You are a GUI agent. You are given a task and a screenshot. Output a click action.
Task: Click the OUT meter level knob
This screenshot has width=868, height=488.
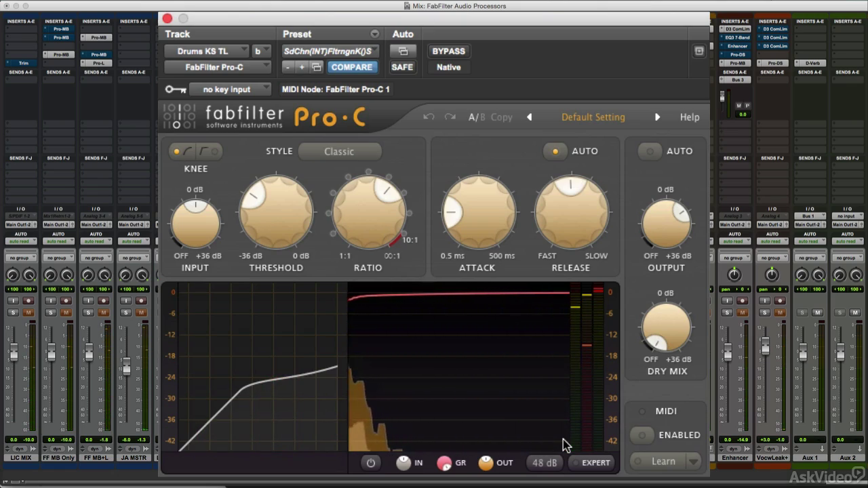(x=486, y=463)
